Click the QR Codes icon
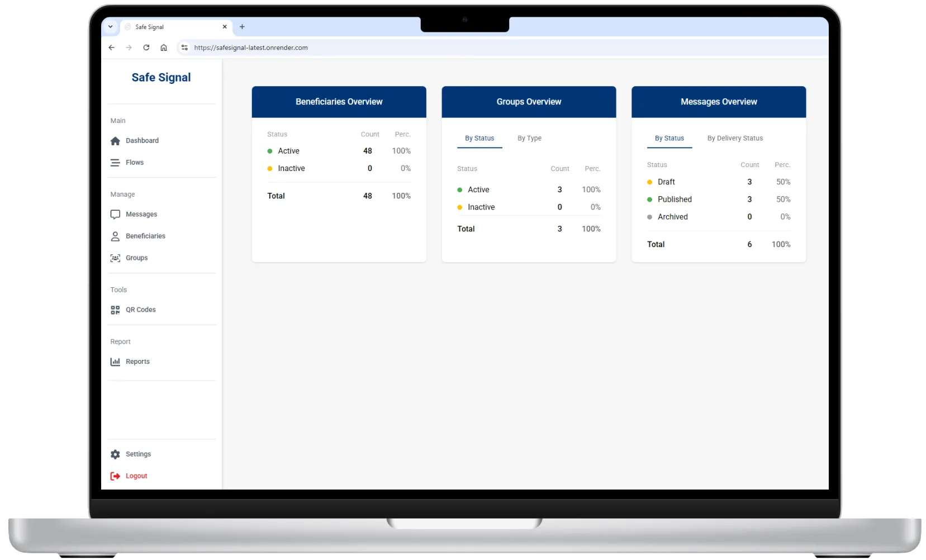The image size is (926, 560). point(115,310)
